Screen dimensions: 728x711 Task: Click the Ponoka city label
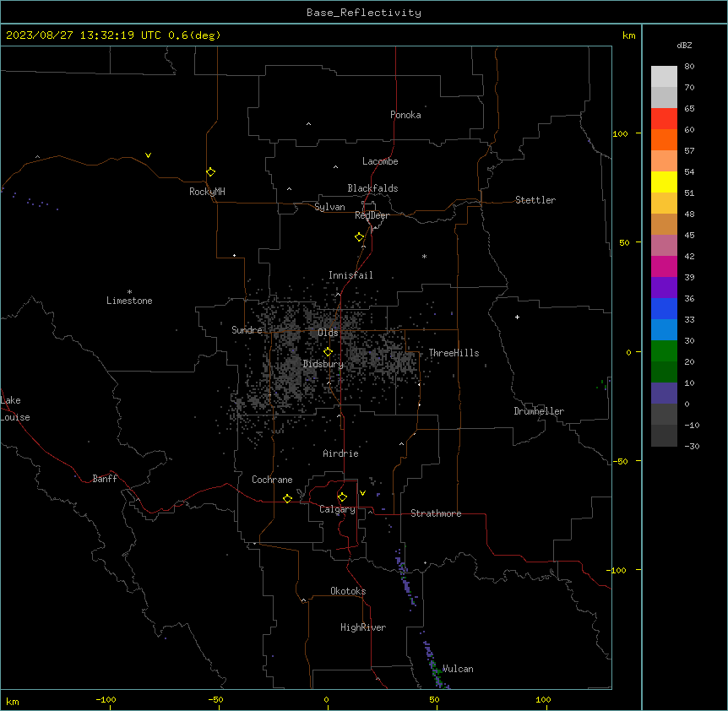tap(405, 115)
